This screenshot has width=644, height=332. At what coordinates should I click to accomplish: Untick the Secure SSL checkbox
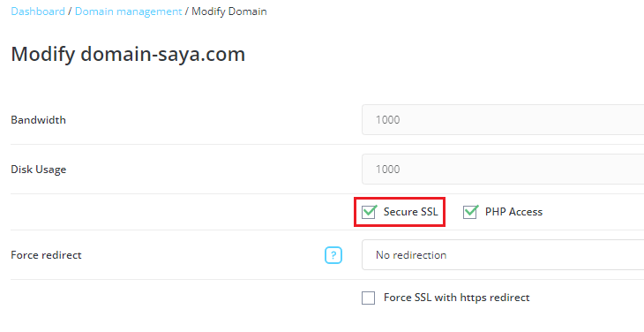point(369,212)
